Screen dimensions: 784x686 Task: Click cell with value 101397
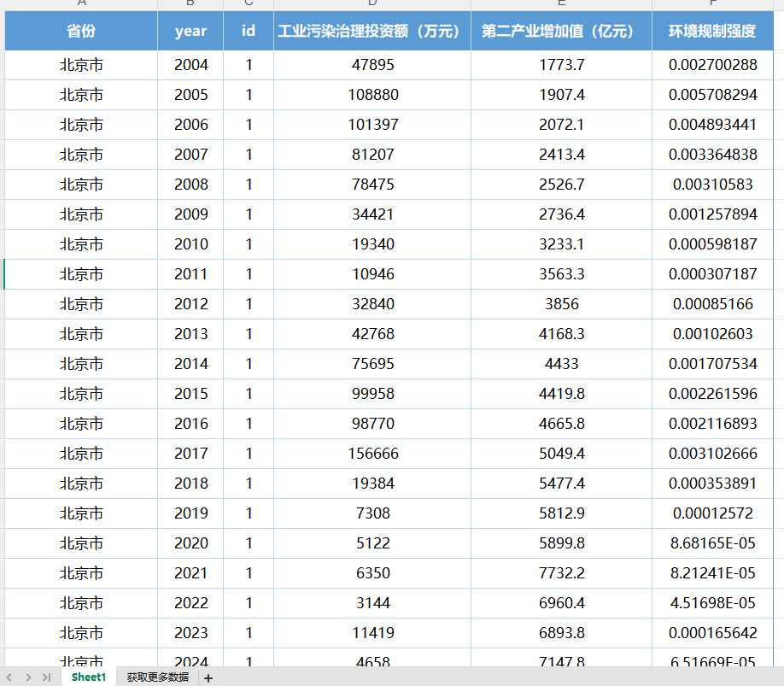pyautogui.click(x=372, y=125)
